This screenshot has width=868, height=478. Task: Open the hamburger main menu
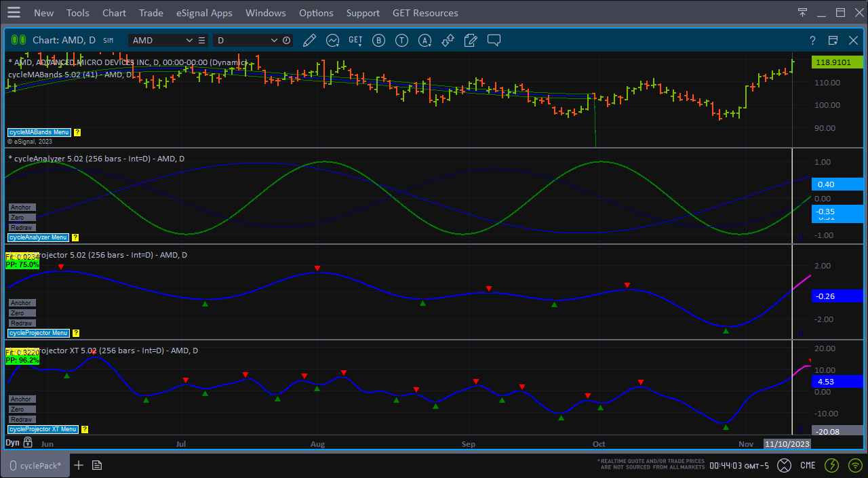14,13
